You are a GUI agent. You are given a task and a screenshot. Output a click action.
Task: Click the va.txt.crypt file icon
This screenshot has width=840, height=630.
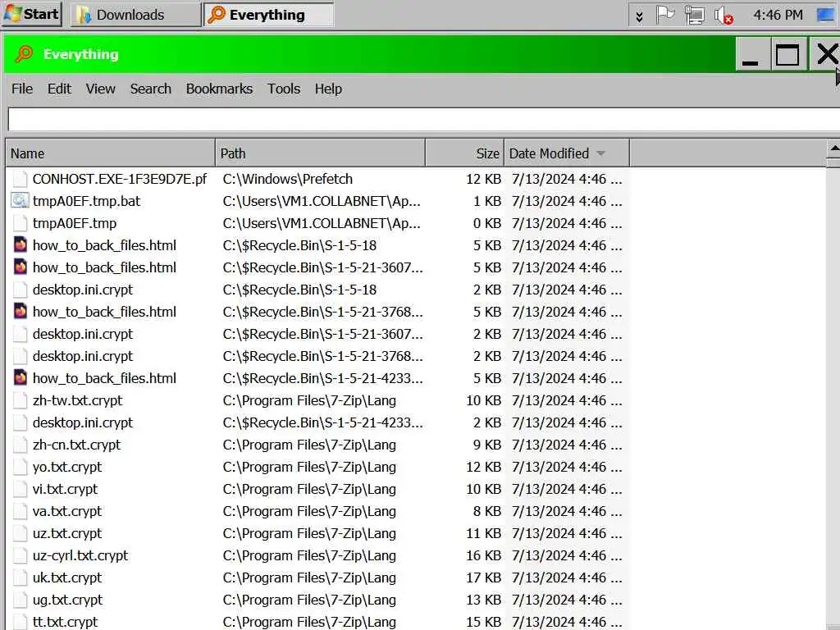[20, 511]
